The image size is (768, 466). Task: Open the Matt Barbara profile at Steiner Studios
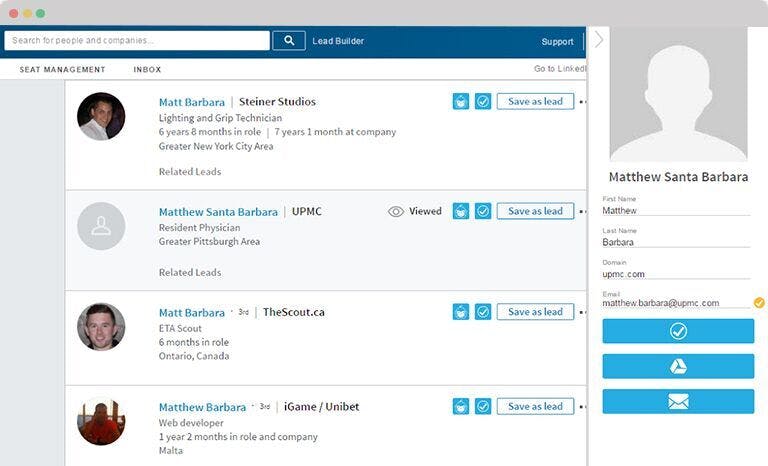pos(192,102)
